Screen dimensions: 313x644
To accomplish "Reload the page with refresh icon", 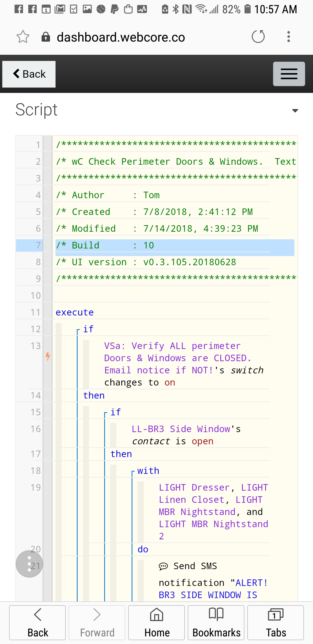I will pyautogui.click(x=258, y=37).
